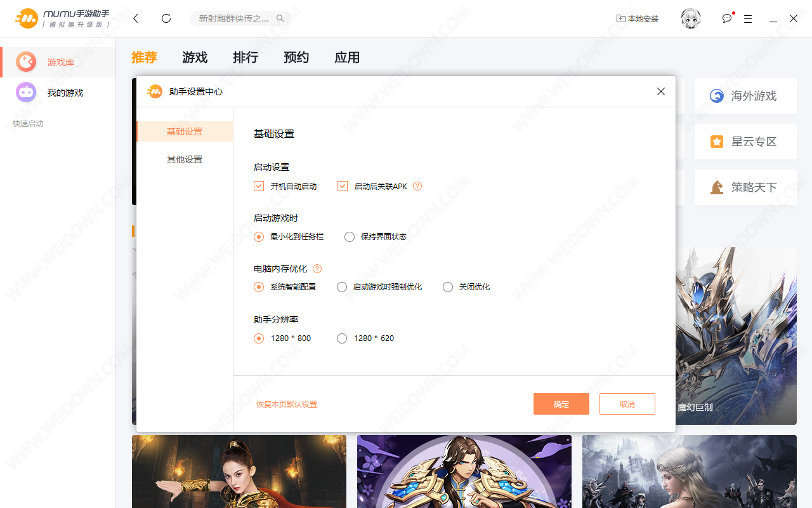
Task: Click the logo icon in settings dialog title
Action: point(155,91)
